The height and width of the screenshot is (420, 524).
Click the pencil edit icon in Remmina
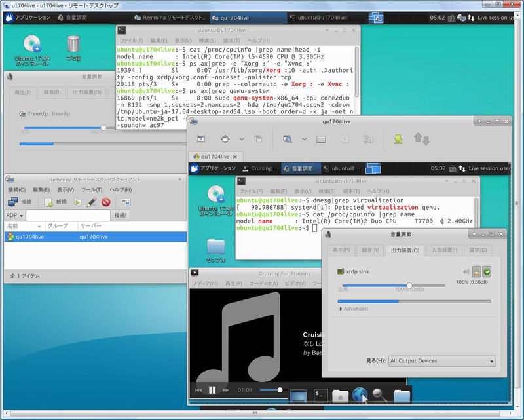[x=92, y=202]
